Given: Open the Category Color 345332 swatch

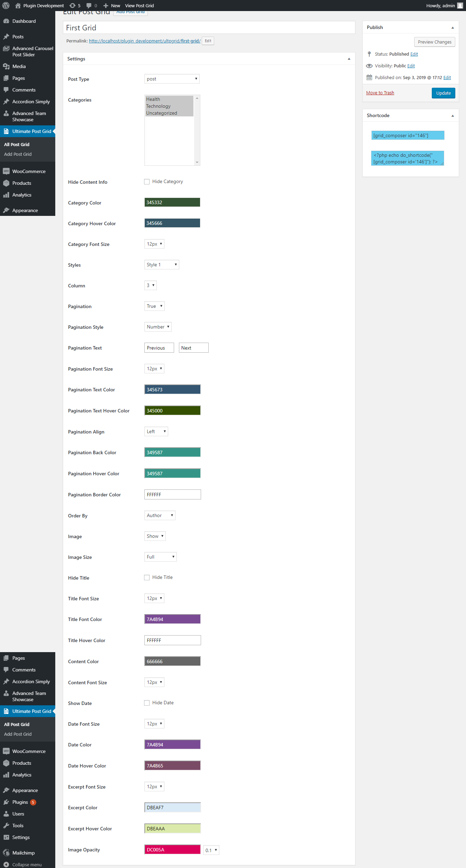Looking at the screenshot, I should [x=172, y=202].
